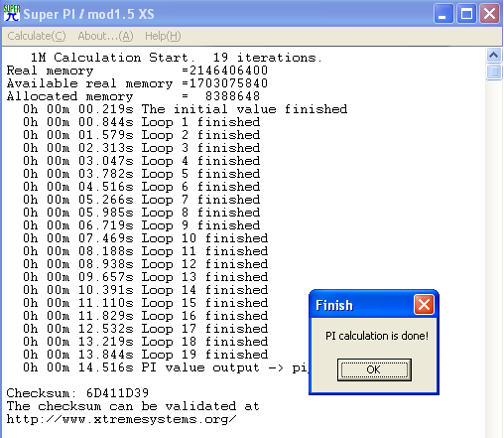Click 'The checksum can be validated at' text
Screen dimensions: 504x438
133,406
